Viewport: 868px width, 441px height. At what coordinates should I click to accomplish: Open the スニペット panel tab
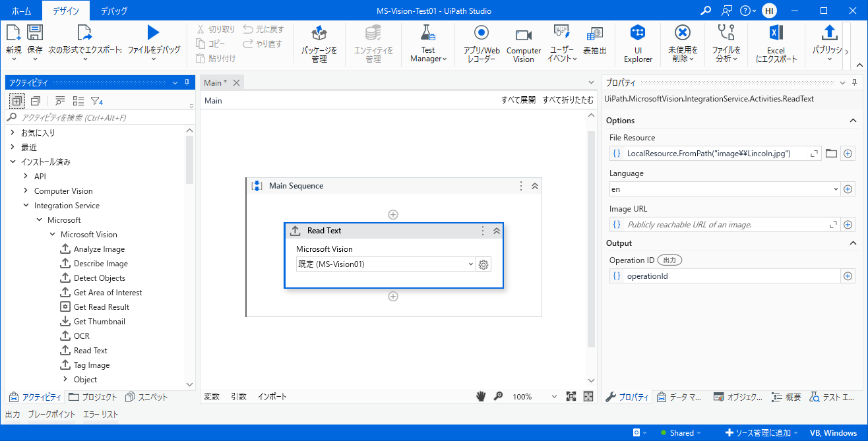pos(146,397)
